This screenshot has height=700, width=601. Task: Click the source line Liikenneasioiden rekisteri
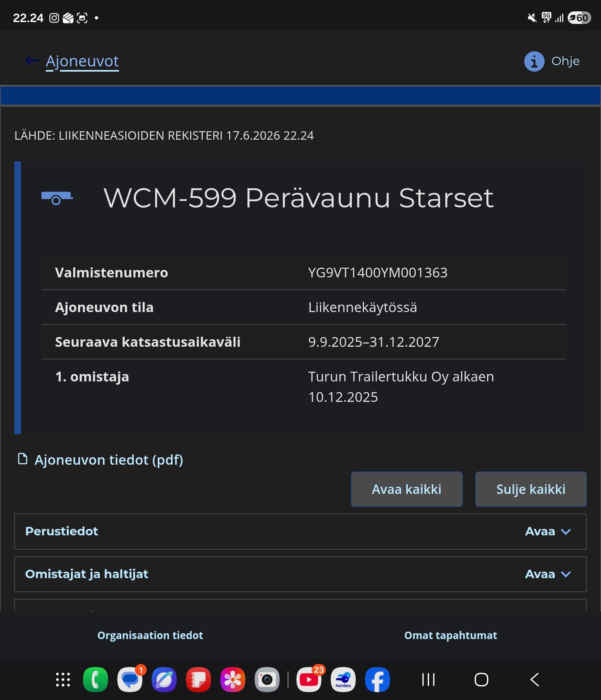164,135
